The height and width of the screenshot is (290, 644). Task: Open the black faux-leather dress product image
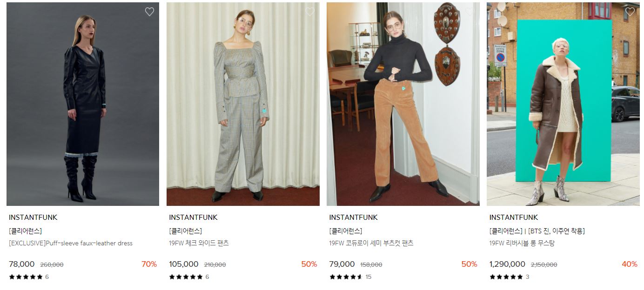point(83,104)
